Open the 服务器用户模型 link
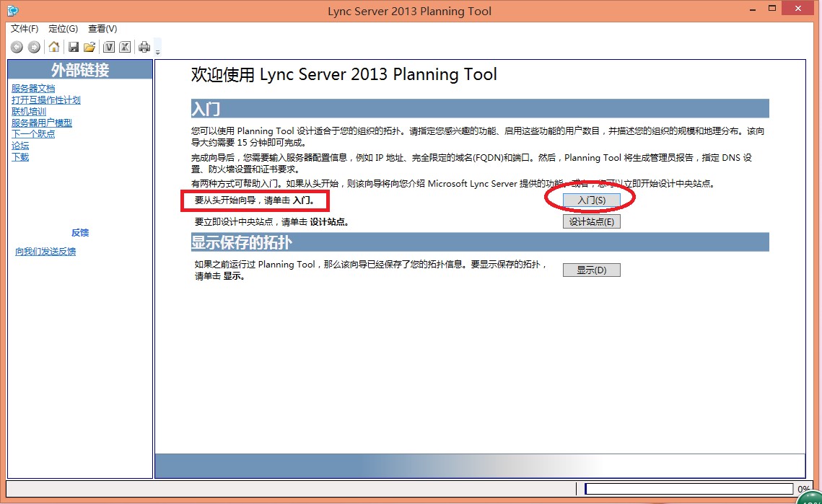Viewport: 822px width, 504px height. [42, 123]
